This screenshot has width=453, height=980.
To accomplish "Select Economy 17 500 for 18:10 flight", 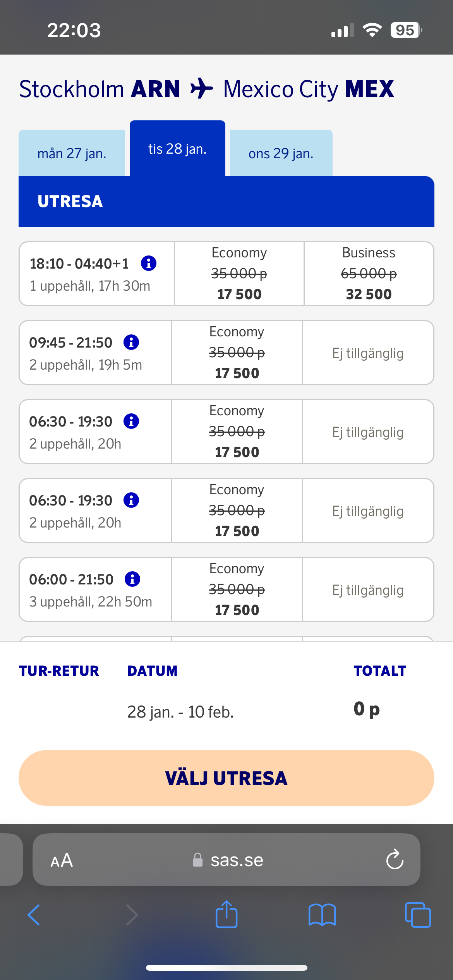I will point(239,274).
